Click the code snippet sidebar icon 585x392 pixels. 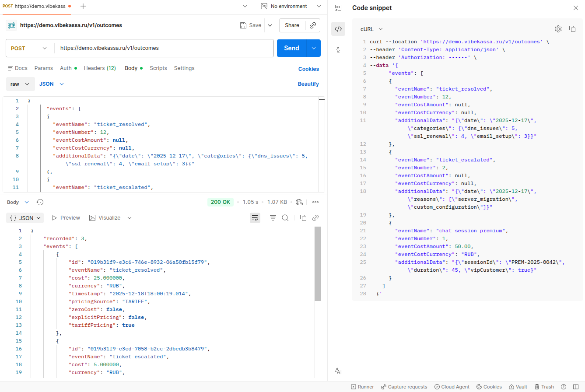click(338, 29)
